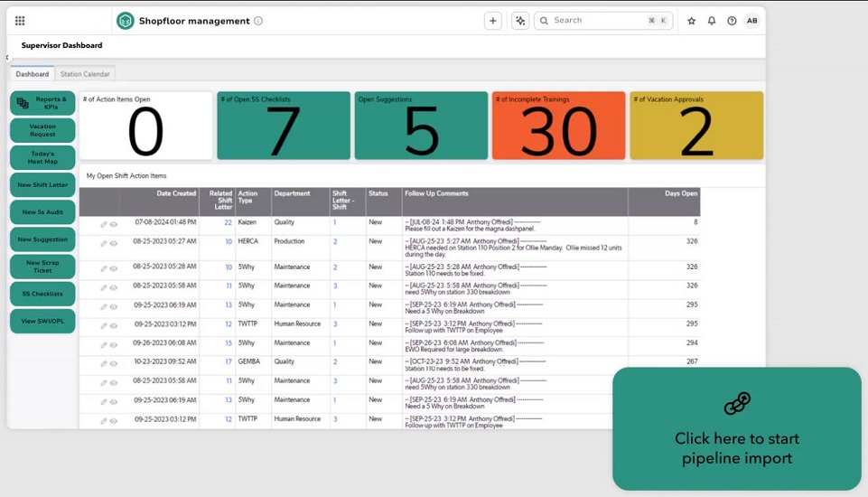The width and height of the screenshot is (868, 497).
Task: Click into the Search field
Action: coord(596,21)
